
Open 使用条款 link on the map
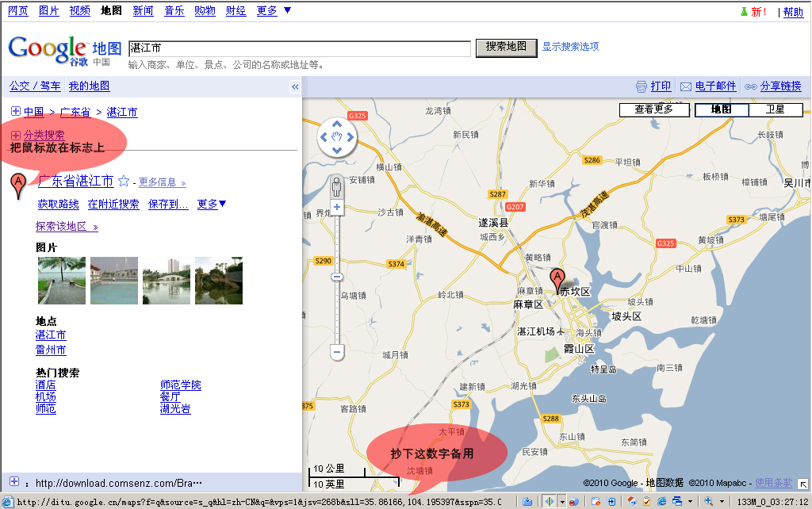pos(774,483)
